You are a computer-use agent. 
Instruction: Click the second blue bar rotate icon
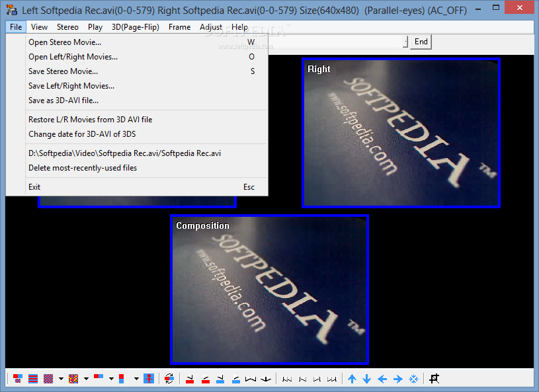coord(236,379)
